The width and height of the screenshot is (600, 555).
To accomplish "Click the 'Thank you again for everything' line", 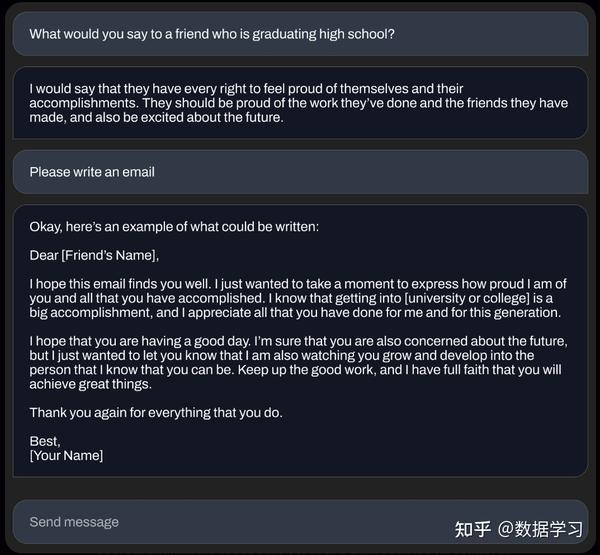I will click(x=156, y=413).
